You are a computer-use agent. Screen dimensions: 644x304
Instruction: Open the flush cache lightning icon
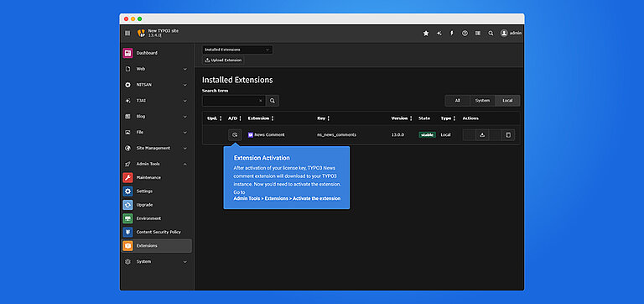coord(452,34)
